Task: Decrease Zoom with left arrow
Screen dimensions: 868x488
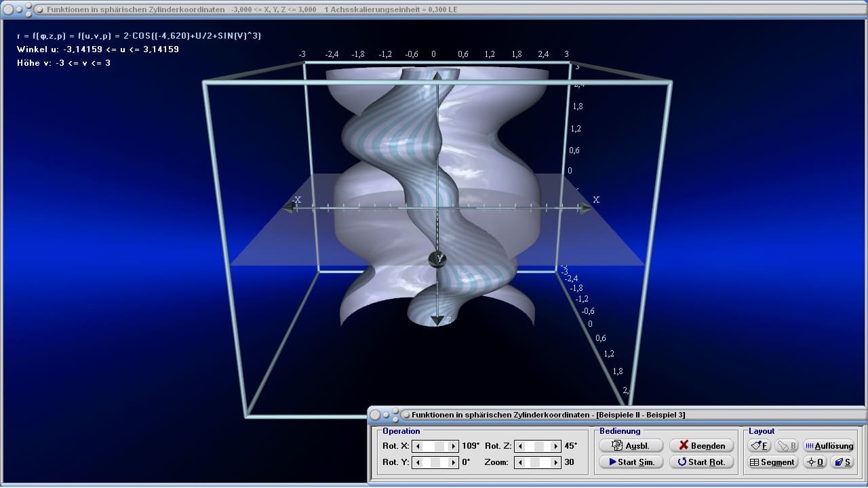Action: click(519, 462)
